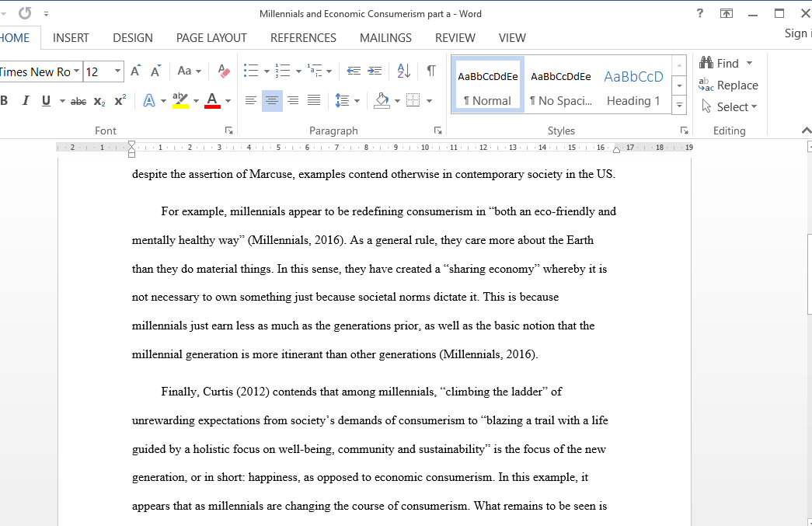This screenshot has width=812, height=526.
Task: Expand the underline style dropdown arrow
Action: (x=62, y=101)
